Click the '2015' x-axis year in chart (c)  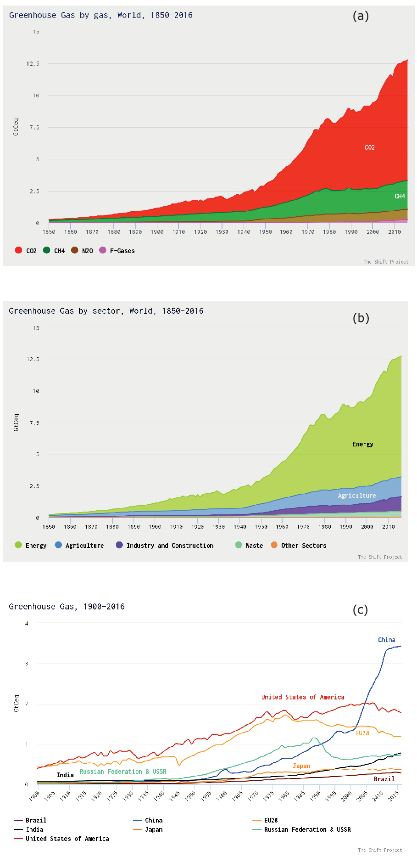394,796
